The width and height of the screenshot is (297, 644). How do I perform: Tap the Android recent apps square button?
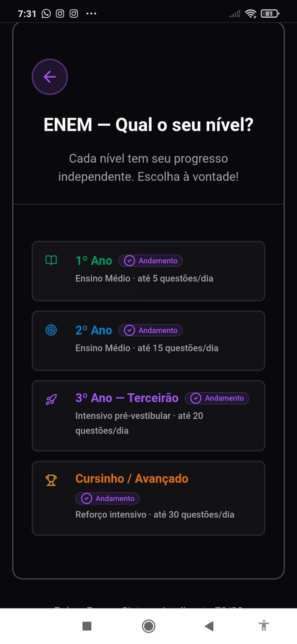coord(87,626)
